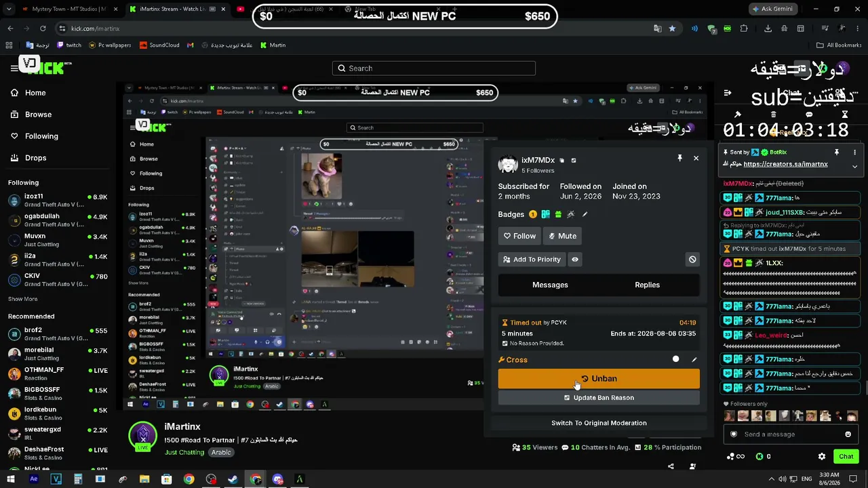Open Chrome apps grid in bookmarks bar
Image resolution: width=868 pixels, height=488 pixels.
9,45
